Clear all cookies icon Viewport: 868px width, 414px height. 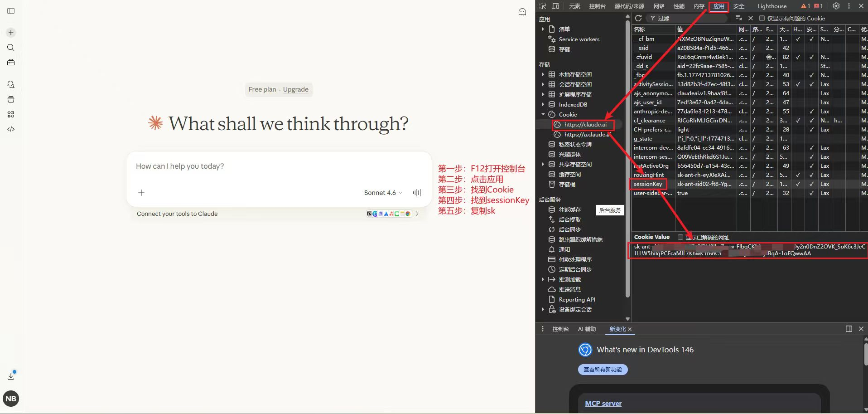point(739,18)
